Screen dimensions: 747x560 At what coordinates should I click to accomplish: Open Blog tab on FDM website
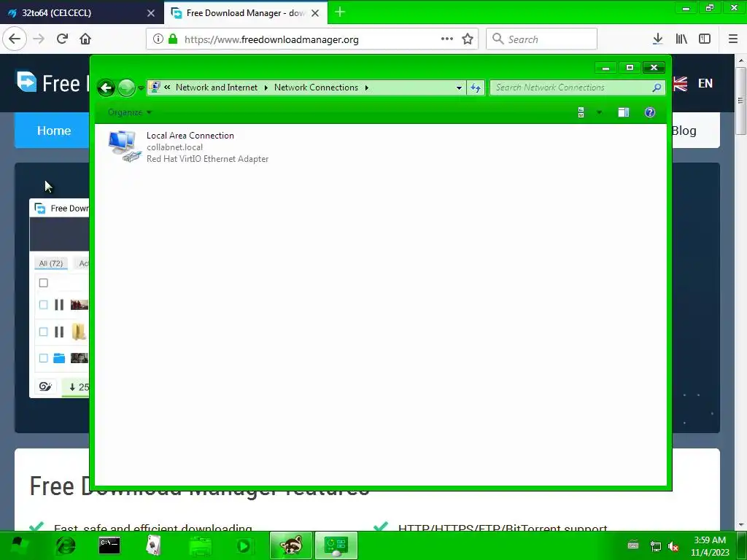click(x=684, y=131)
